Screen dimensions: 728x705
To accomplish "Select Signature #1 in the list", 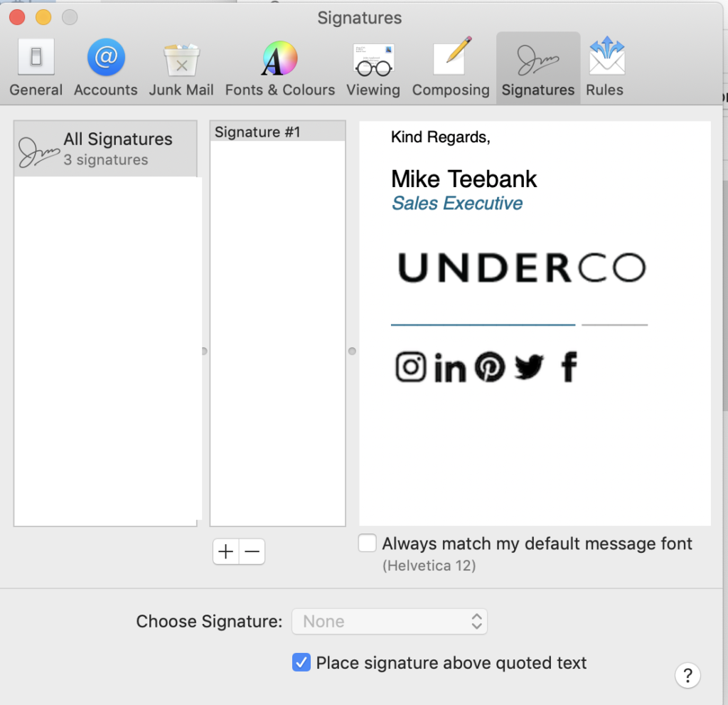I will click(278, 132).
